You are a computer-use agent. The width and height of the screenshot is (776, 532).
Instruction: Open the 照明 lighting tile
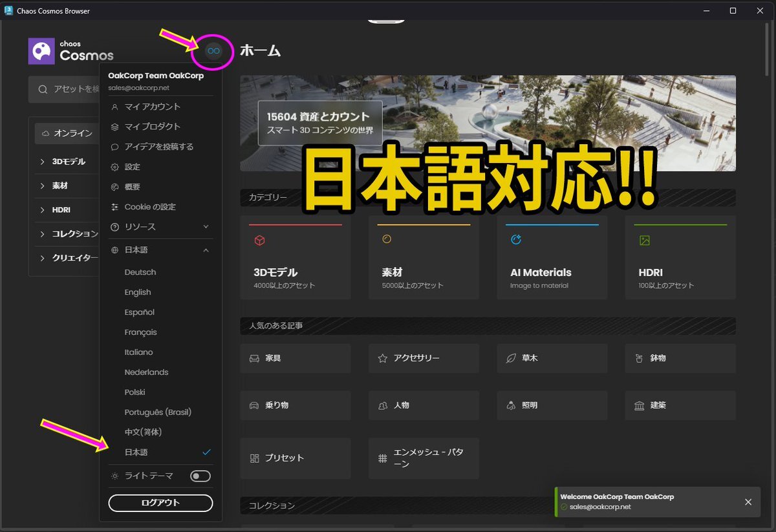(x=552, y=405)
